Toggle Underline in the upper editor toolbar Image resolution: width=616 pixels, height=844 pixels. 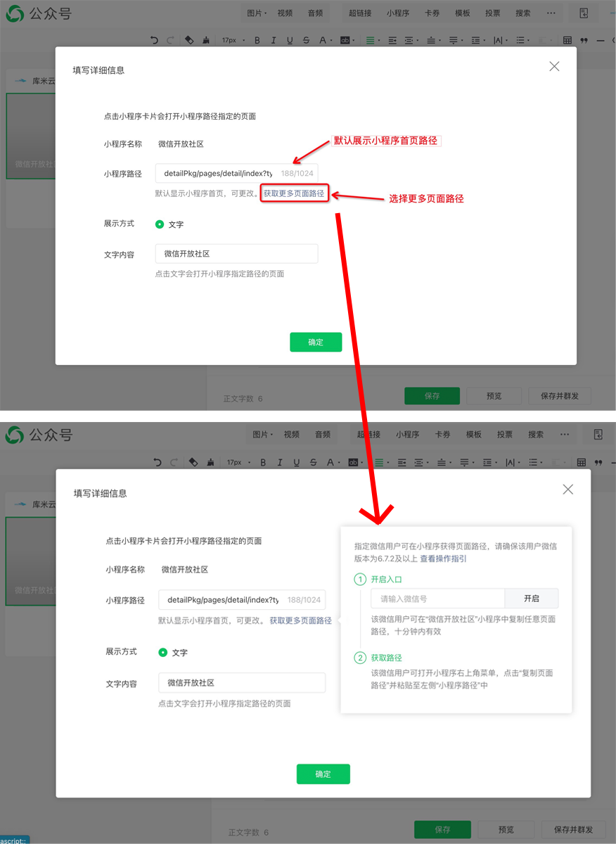click(x=290, y=41)
